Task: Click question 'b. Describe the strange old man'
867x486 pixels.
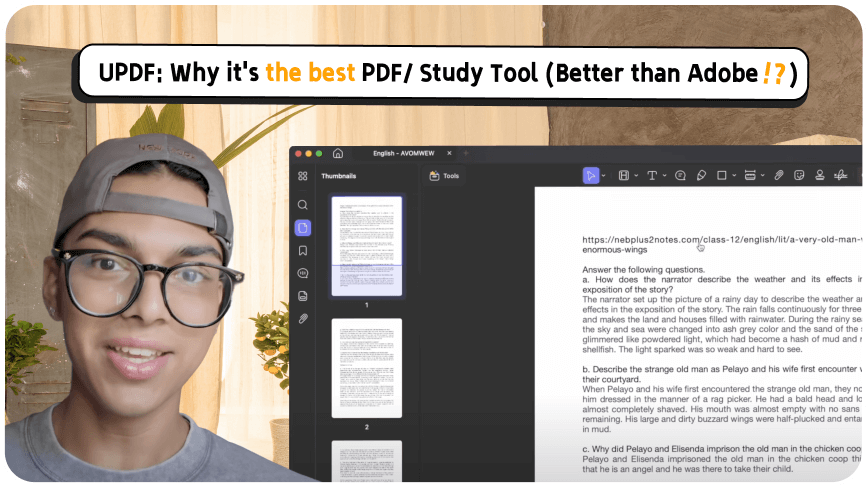Action: pyautogui.click(x=722, y=374)
